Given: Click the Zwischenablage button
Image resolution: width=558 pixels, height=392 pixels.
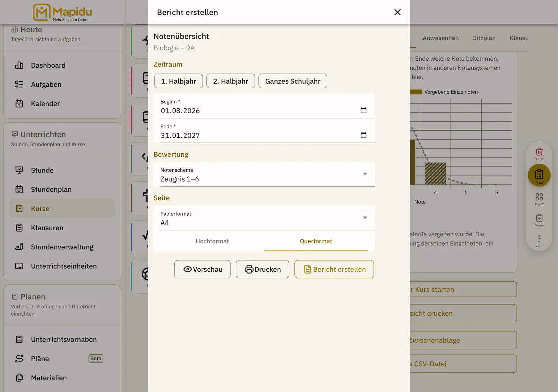Looking at the screenshot, I should (x=463, y=340).
